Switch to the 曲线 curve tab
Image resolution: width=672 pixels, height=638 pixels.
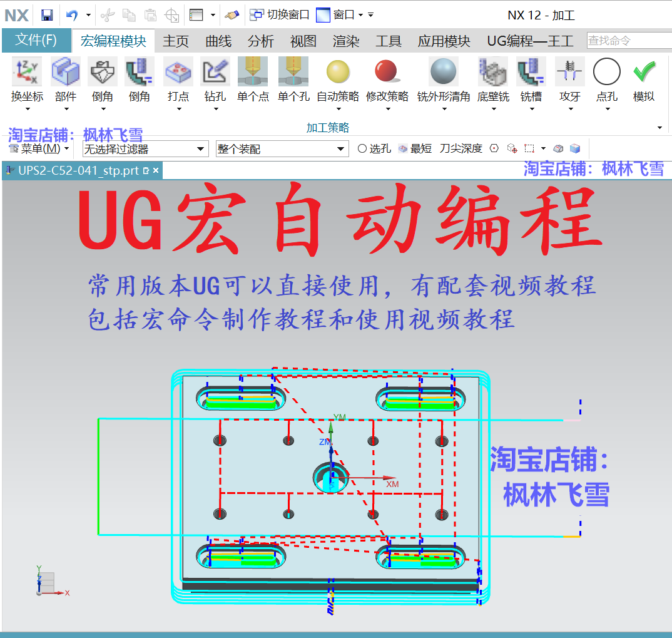click(218, 41)
